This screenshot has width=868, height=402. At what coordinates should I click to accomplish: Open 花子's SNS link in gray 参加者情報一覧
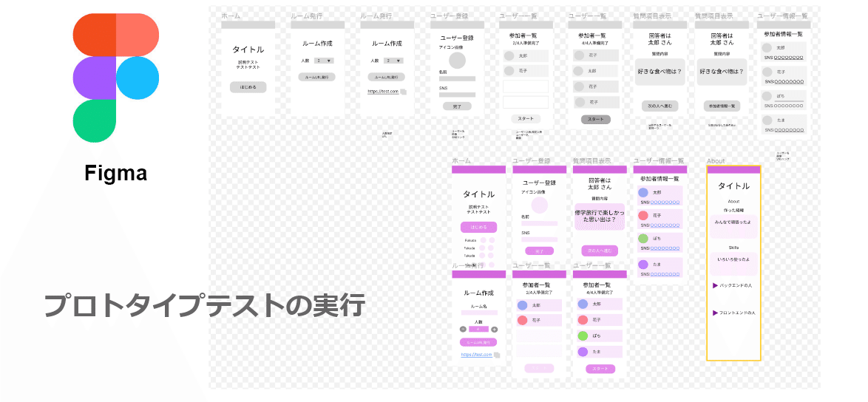click(789, 82)
